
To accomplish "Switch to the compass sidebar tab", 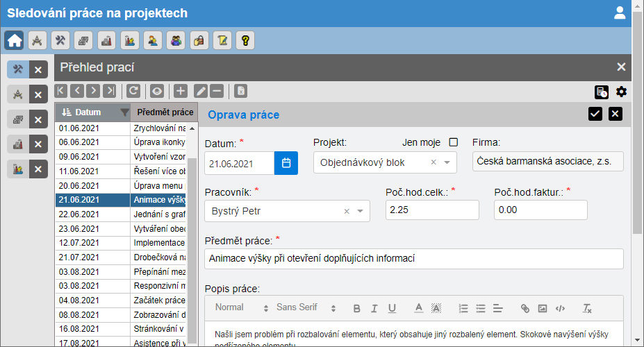I will [x=17, y=94].
